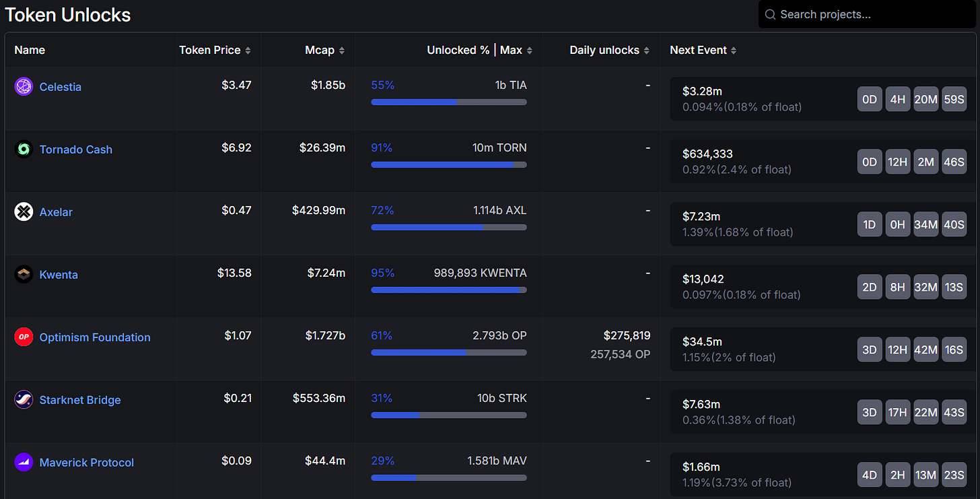Screen dimensions: 980x499
Task: Click Starknet's $7.63m next event value
Action: pyautogui.click(x=701, y=404)
